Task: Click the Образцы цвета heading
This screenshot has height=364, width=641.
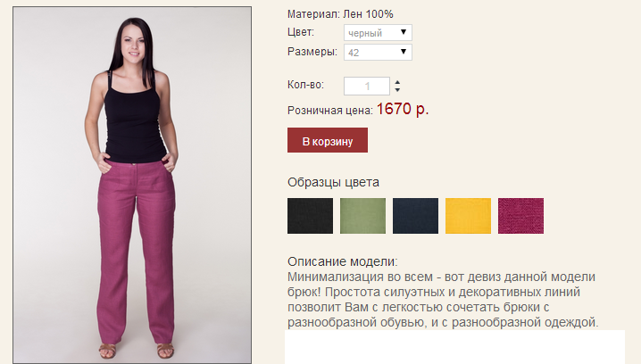Action: pyautogui.click(x=333, y=182)
